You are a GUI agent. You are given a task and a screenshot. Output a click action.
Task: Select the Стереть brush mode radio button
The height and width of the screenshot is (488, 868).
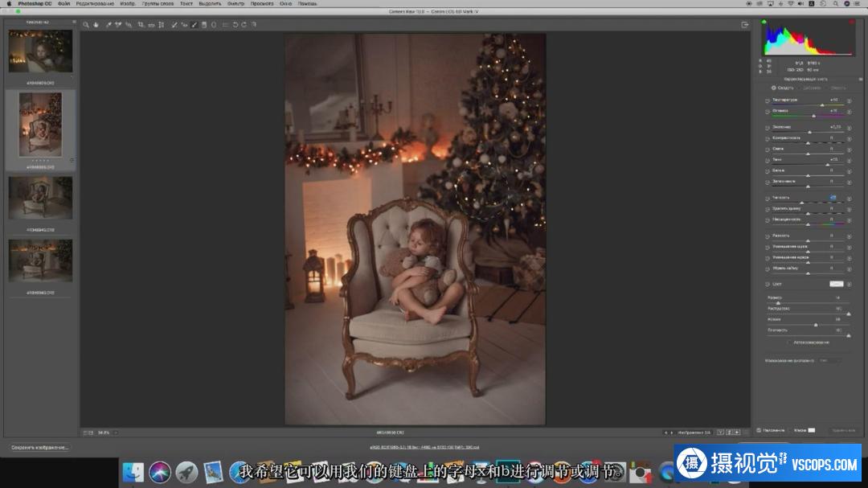(827, 88)
